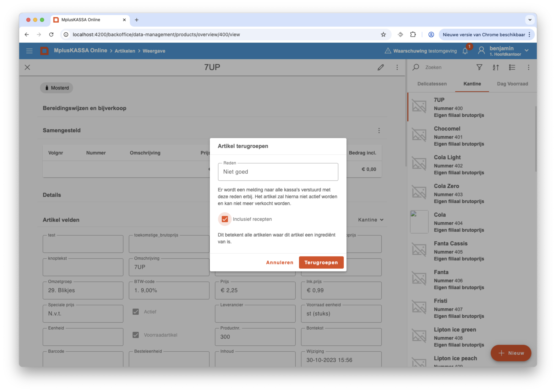
Task: Open the hamburger navigation menu
Action: coord(29,51)
